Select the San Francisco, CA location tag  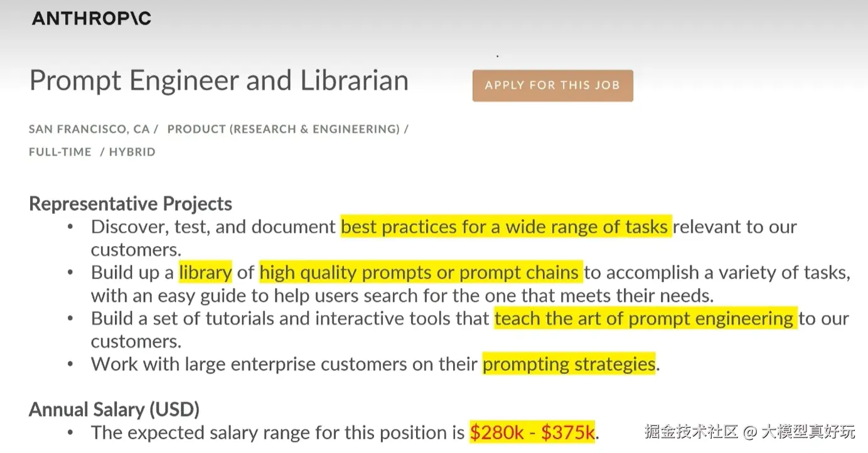[89, 129]
